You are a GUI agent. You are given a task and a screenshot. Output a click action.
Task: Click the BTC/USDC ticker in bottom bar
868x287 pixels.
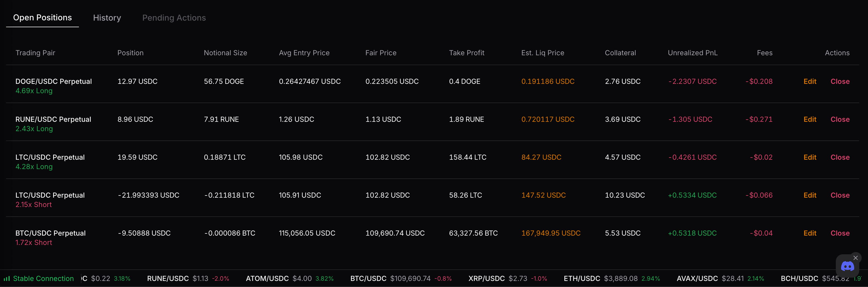coord(368,278)
